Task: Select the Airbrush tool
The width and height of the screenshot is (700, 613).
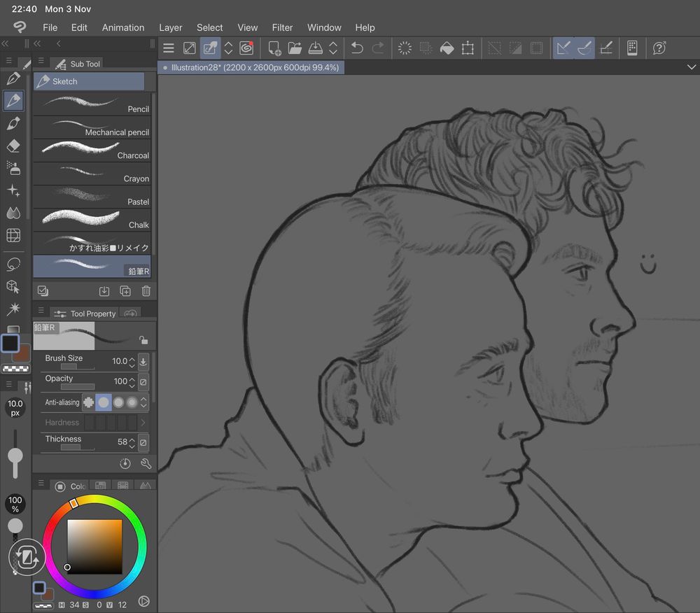Action: click(13, 168)
